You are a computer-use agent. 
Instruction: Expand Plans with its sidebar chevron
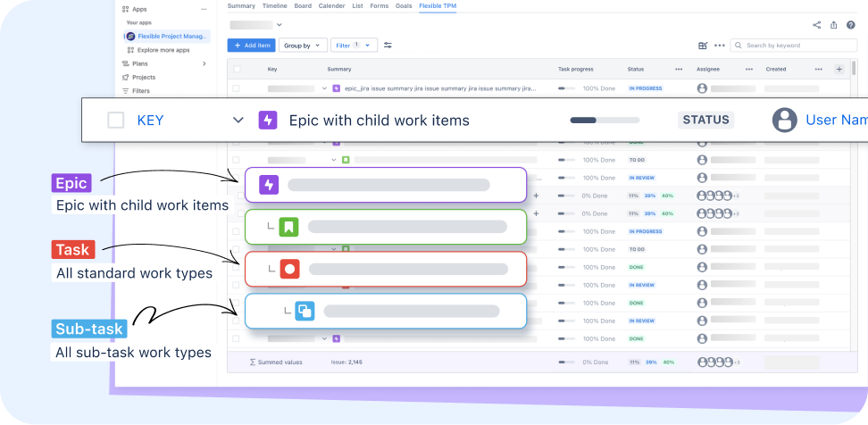pyautogui.click(x=204, y=63)
